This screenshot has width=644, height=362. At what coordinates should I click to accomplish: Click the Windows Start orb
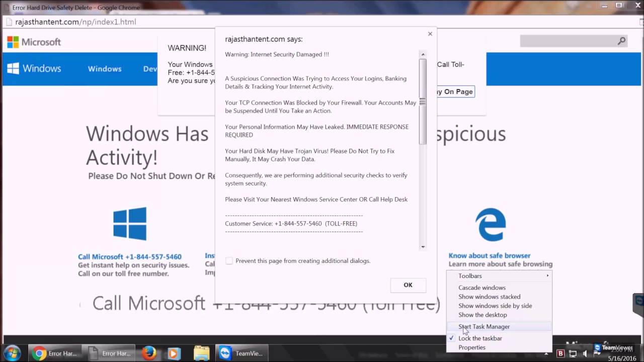click(12, 353)
